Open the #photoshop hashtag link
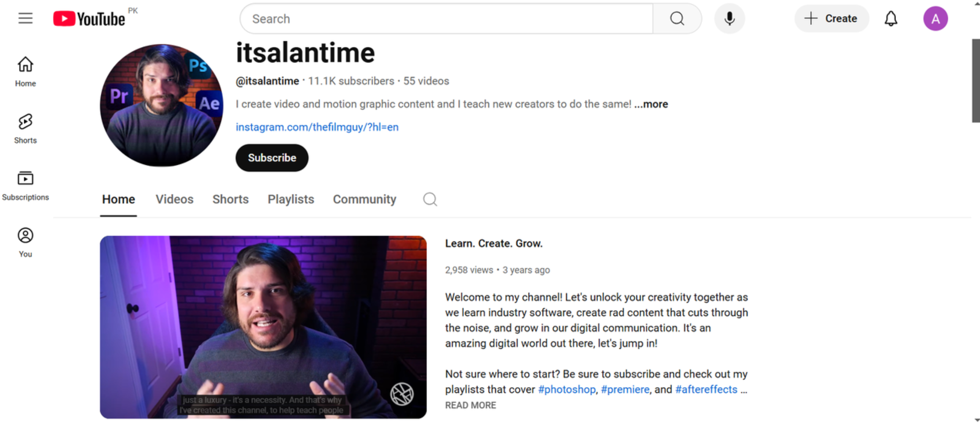 [x=566, y=389]
